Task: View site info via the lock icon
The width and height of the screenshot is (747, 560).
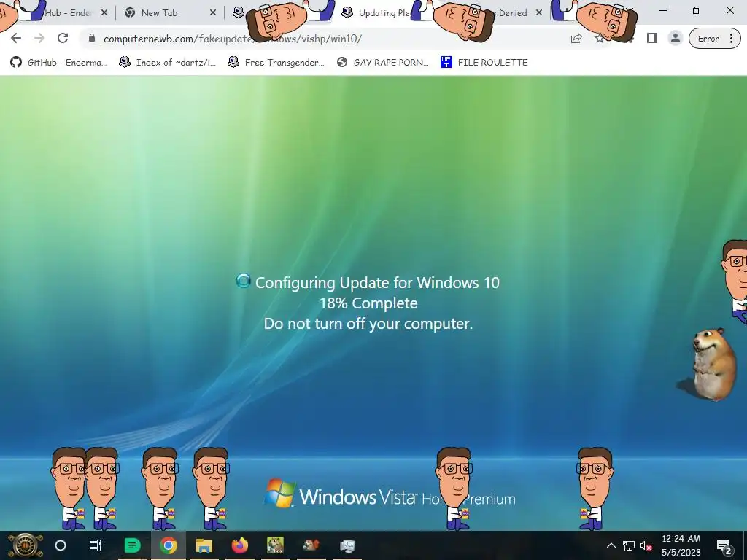Action: (92, 38)
